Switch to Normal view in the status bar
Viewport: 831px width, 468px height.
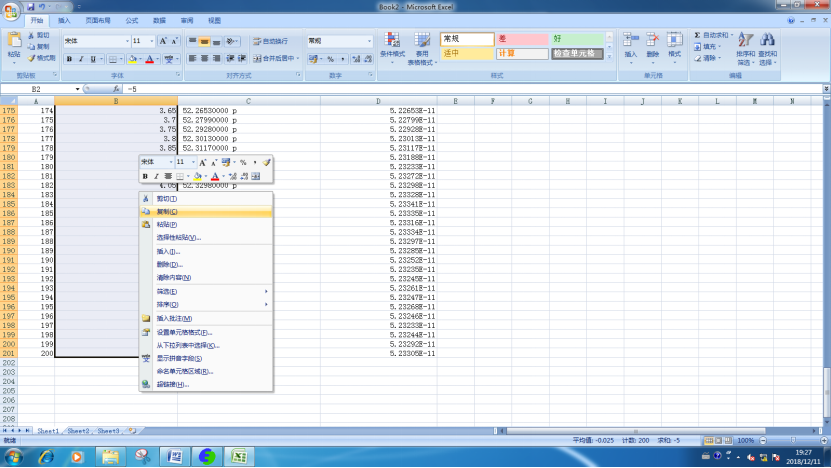pyautogui.click(x=709, y=440)
